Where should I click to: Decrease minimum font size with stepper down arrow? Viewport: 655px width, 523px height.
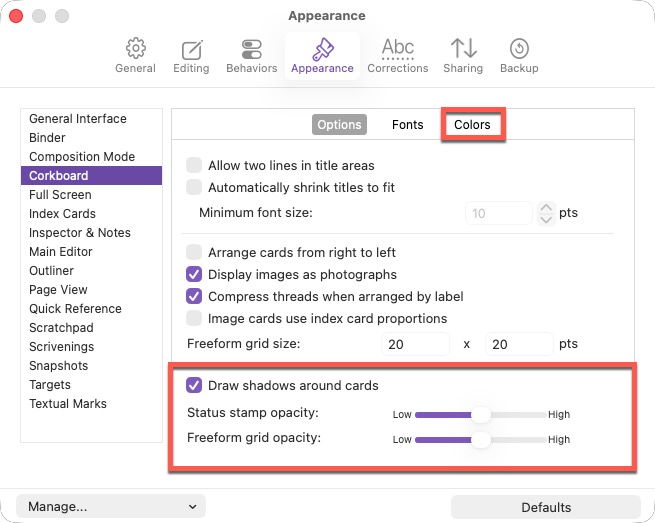(x=546, y=219)
